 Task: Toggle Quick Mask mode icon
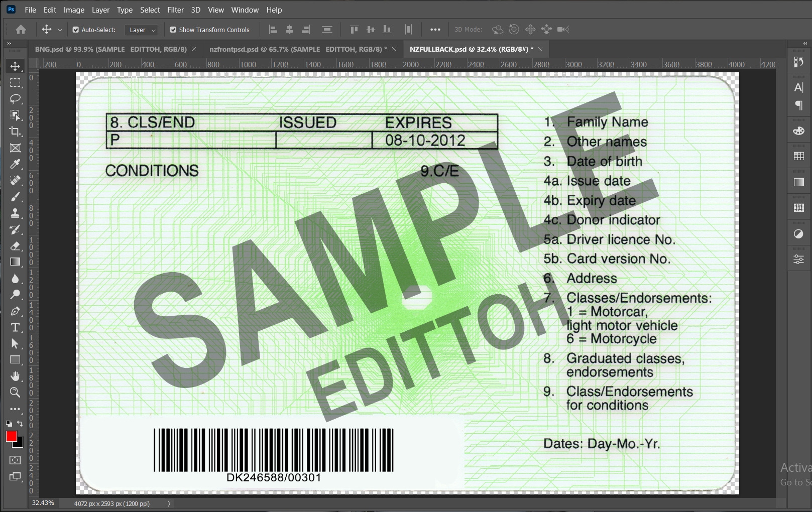point(15,460)
